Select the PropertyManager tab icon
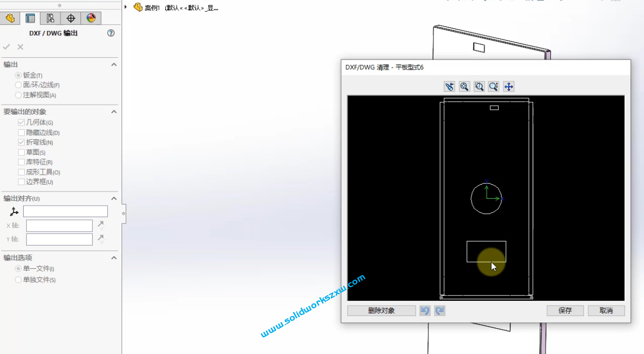The image size is (644, 354). (30, 17)
